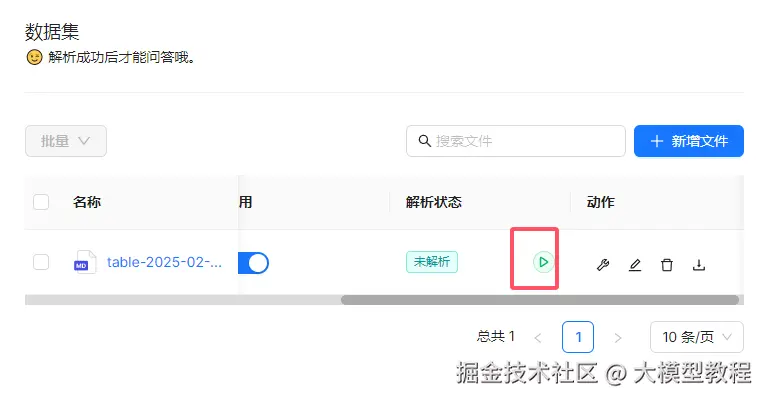
Task: Download the file via download icon
Action: click(699, 265)
